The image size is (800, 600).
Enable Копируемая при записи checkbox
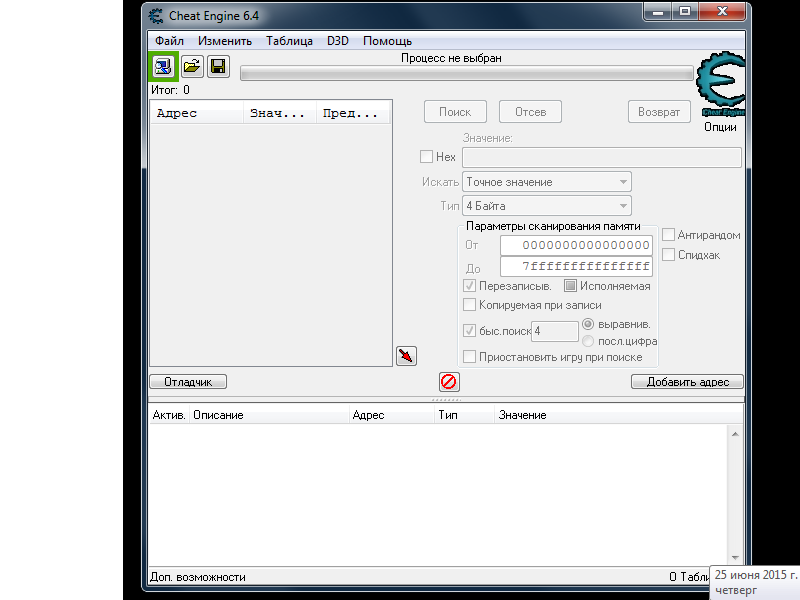[x=469, y=305]
